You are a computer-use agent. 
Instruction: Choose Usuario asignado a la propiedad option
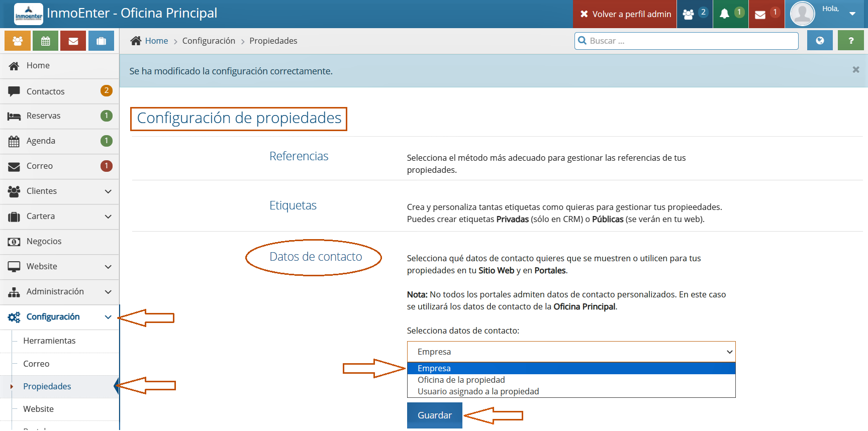click(571, 391)
